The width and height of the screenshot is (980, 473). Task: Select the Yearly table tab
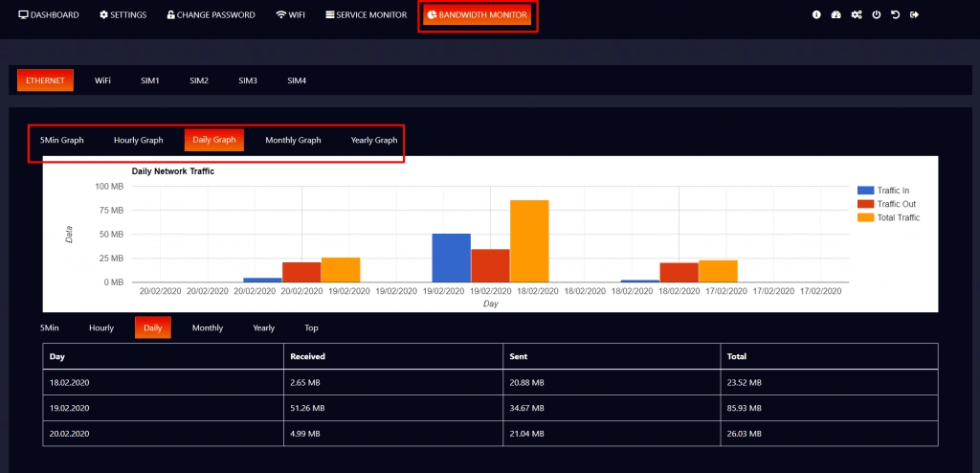264,327
